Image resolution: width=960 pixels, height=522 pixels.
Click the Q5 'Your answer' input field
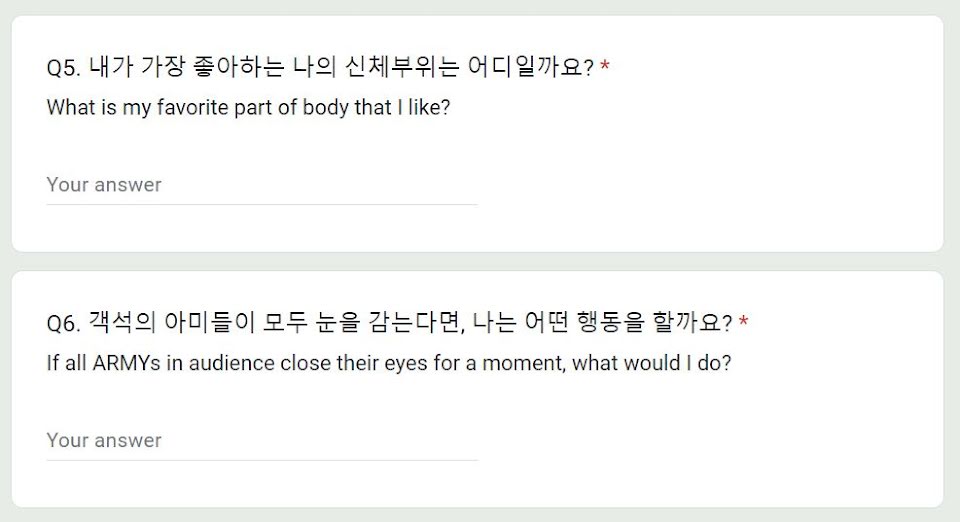(x=261, y=185)
